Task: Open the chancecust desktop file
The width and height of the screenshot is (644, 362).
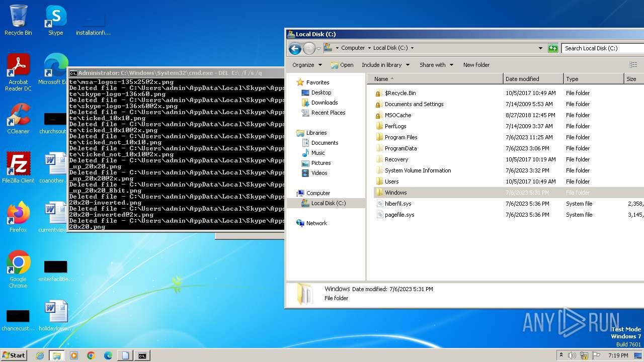Action: coord(18,320)
